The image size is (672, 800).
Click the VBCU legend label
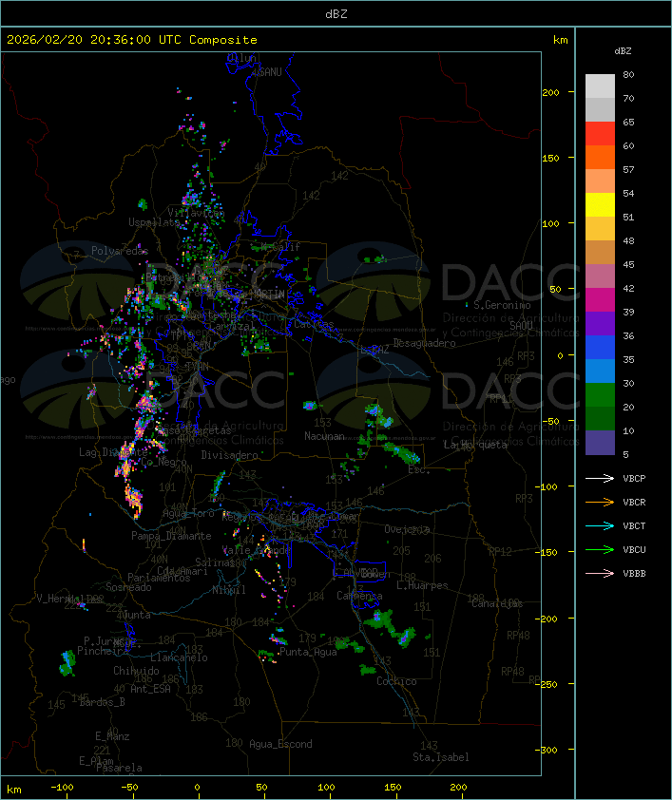click(x=634, y=550)
